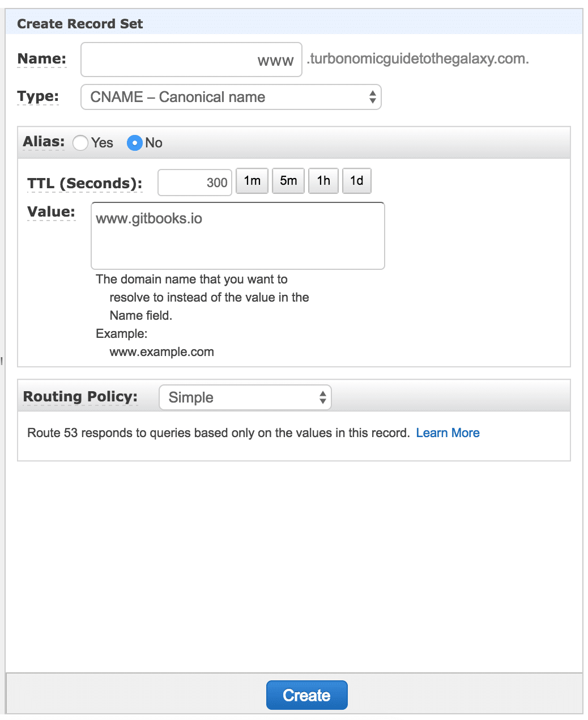This screenshot has height=720, width=588.
Task: Select the Alias No radio button
Action: [134, 143]
